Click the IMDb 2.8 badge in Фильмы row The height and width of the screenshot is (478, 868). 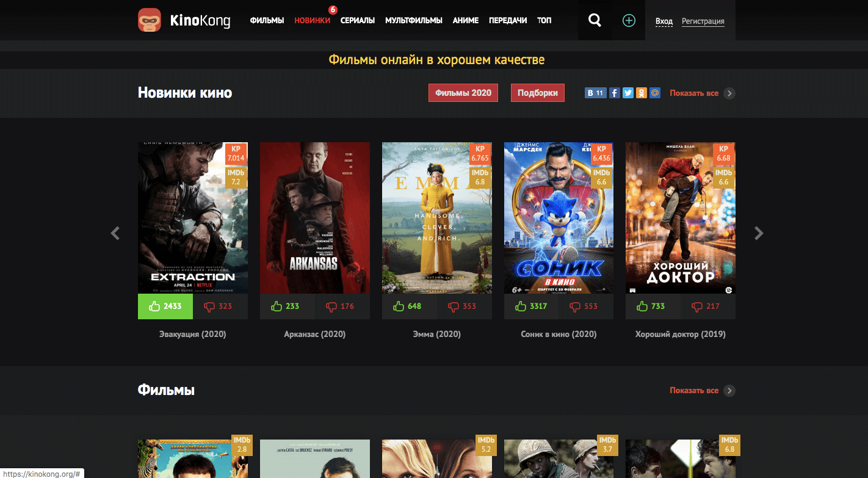(242, 445)
